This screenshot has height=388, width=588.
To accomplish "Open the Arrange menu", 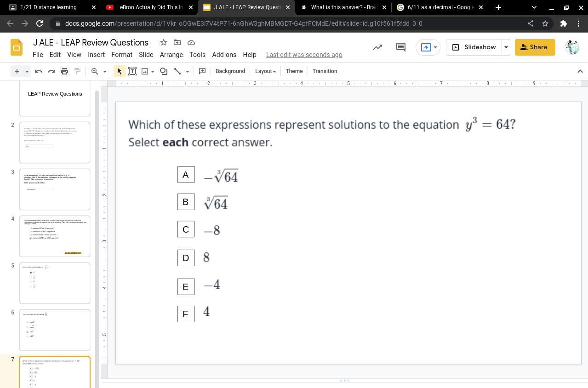I will click(x=171, y=55).
